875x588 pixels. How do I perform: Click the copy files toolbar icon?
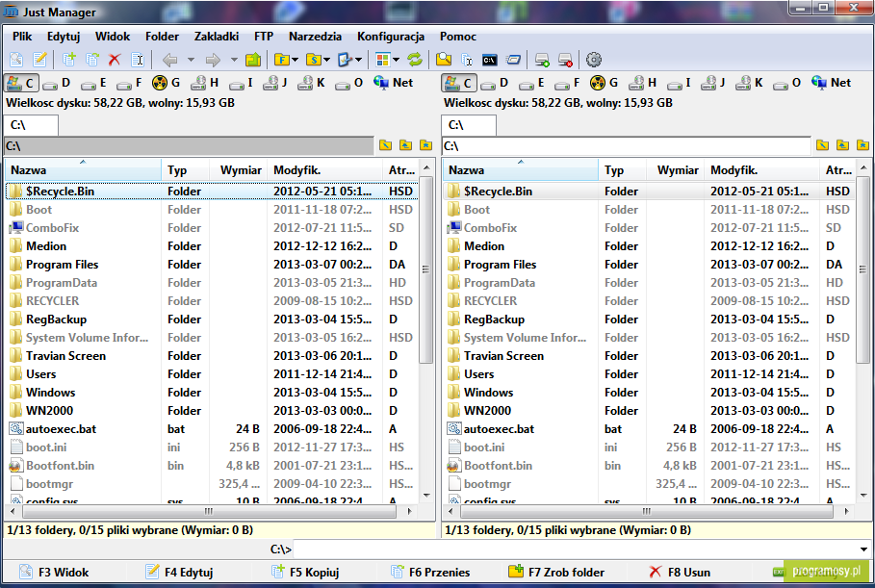click(x=69, y=59)
